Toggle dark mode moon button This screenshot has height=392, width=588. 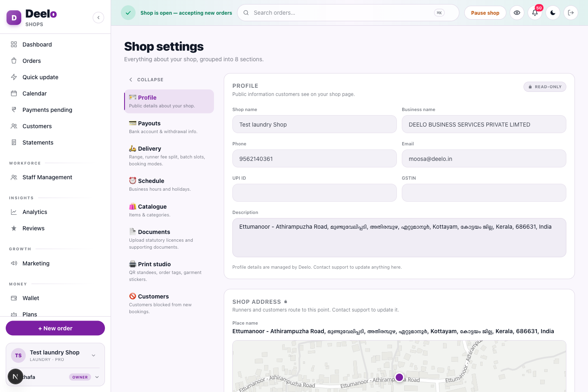pyautogui.click(x=553, y=13)
